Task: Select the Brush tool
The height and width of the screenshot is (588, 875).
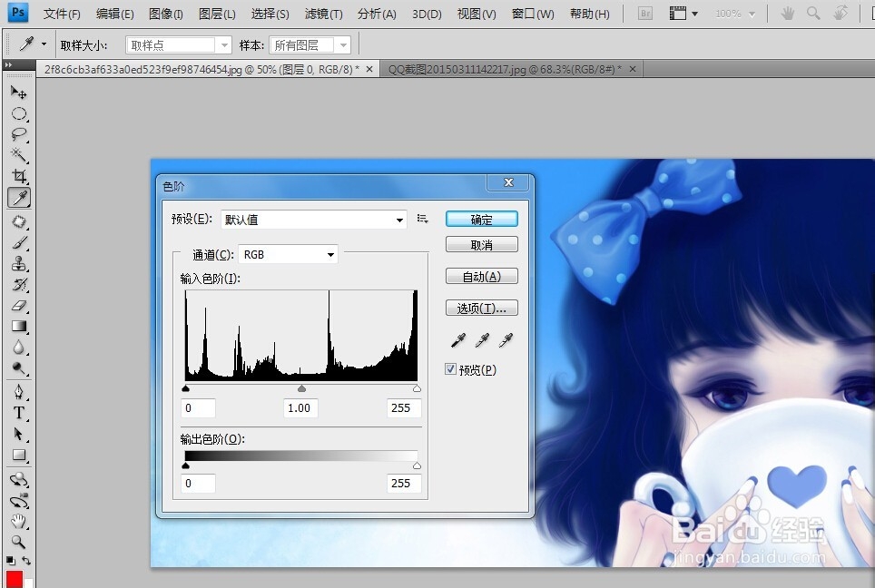Action: click(18, 242)
